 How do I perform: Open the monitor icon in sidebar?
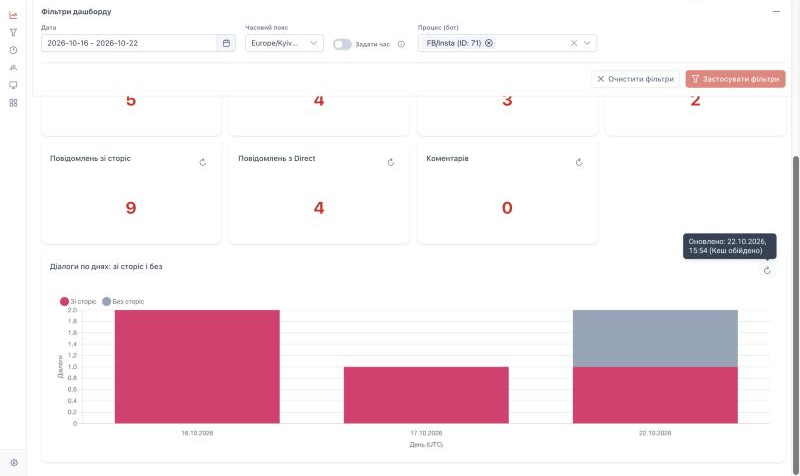[13, 85]
